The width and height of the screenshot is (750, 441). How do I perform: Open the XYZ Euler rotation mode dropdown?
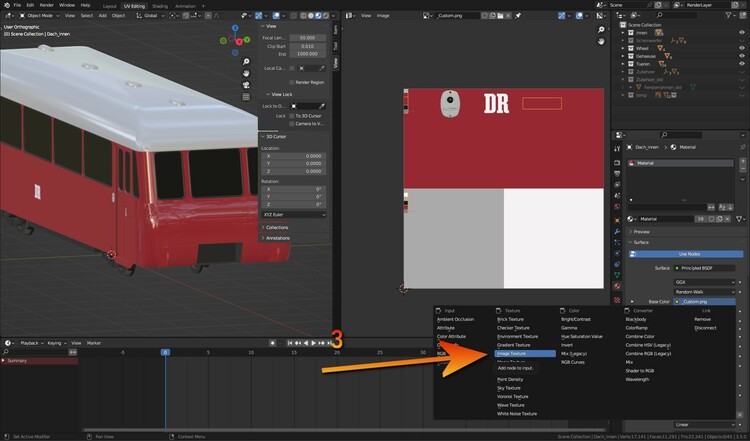tap(293, 214)
